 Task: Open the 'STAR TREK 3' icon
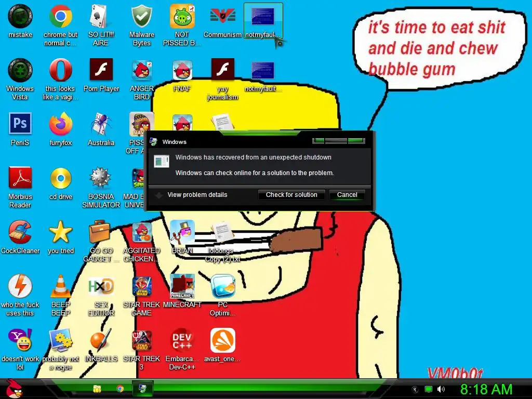(x=141, y=349)
